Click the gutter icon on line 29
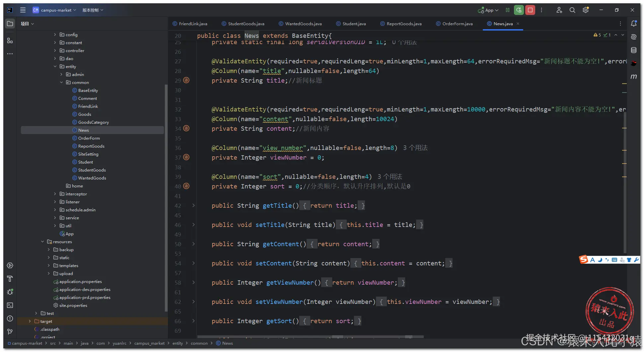 (186, 80)
